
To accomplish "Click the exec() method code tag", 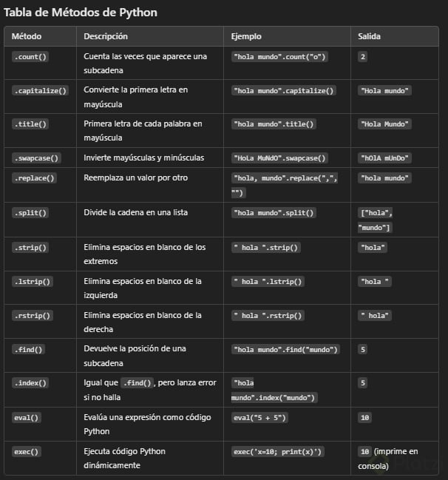I will click(x=27, y=451).
